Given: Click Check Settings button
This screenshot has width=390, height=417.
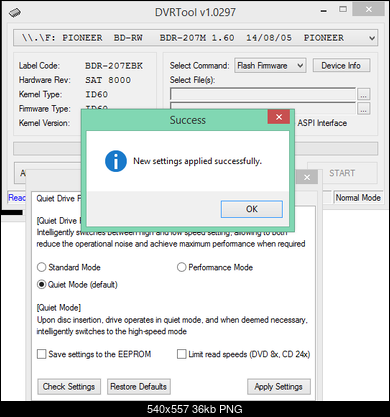Looking at the screenshot, I should [x=69, y=387].
